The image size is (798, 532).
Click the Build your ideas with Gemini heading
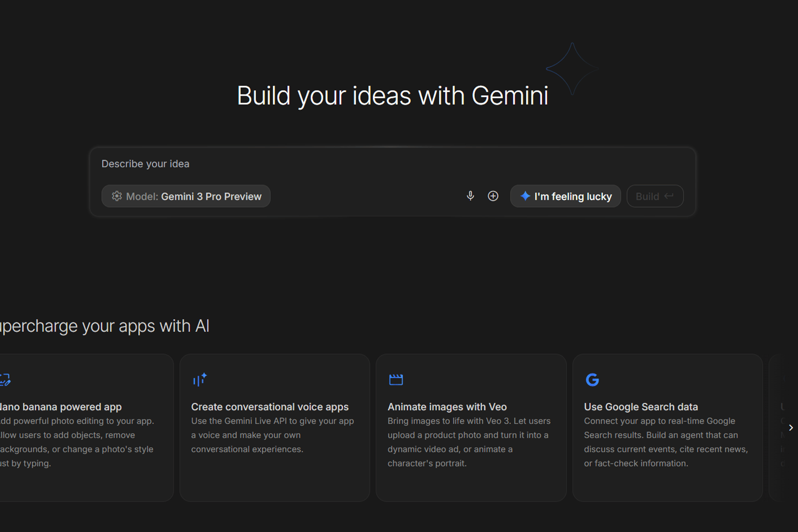(x=393, y=96)
